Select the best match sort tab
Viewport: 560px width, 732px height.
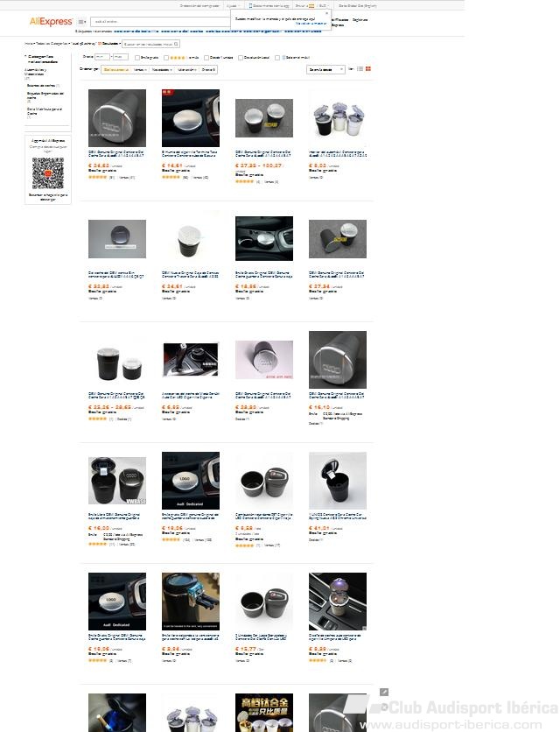(x=116, y=69)
